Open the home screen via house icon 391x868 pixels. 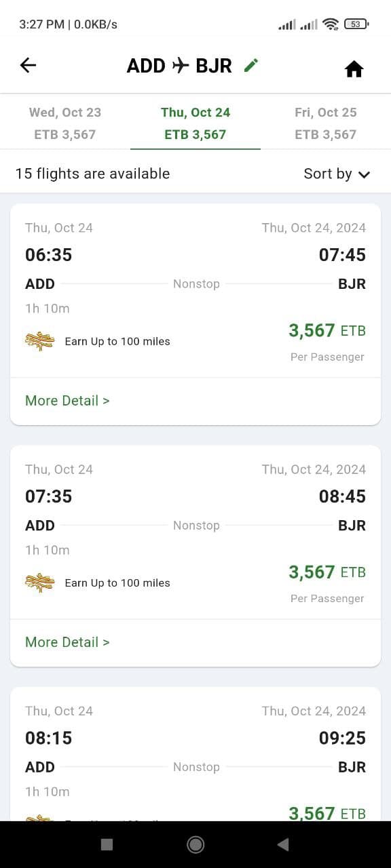(354, 68)
